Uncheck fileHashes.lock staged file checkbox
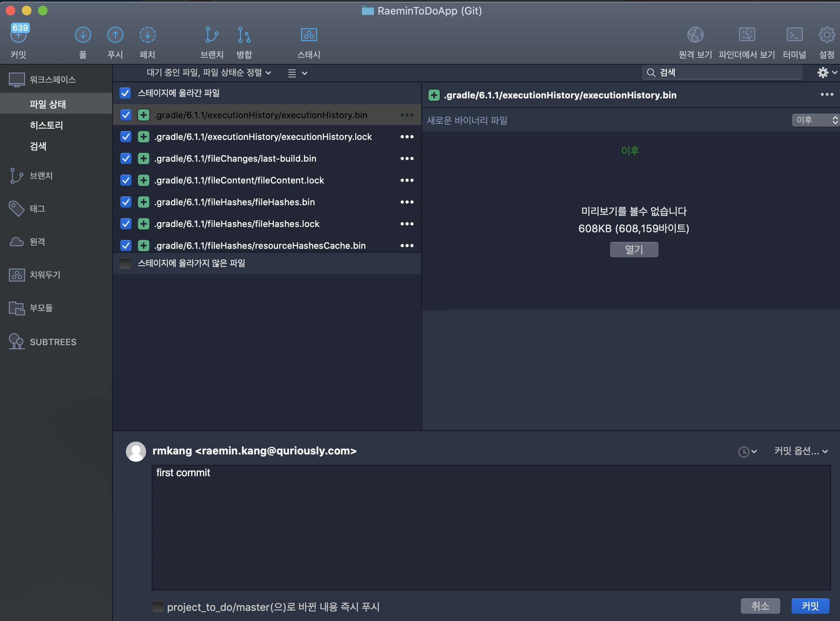This screenshot has height=621, width=840. [126, 224]
